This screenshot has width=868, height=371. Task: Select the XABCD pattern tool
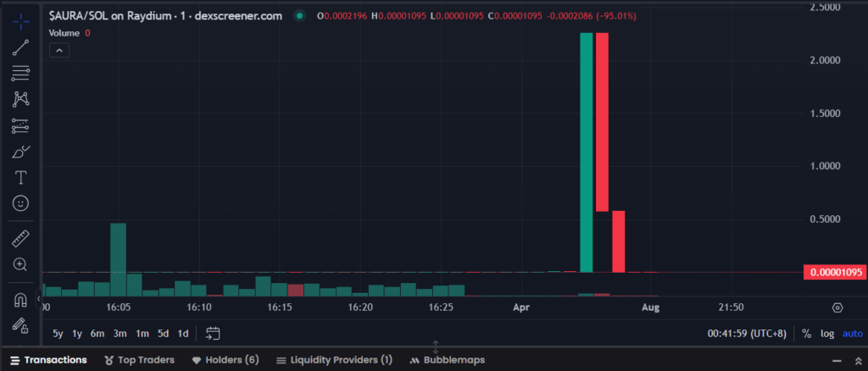click(x=20, y=99)
